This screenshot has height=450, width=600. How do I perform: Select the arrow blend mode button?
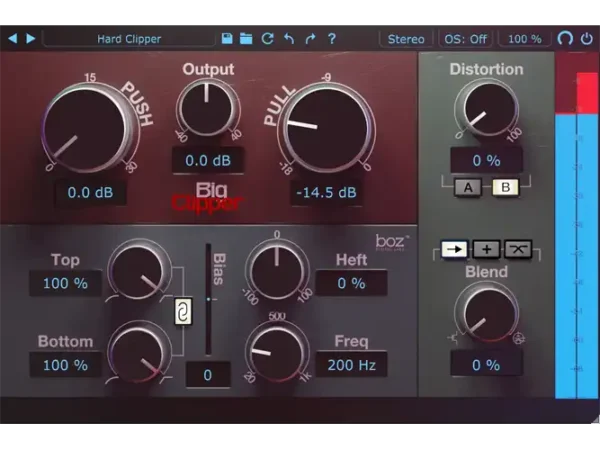click(x=454, y=249)
